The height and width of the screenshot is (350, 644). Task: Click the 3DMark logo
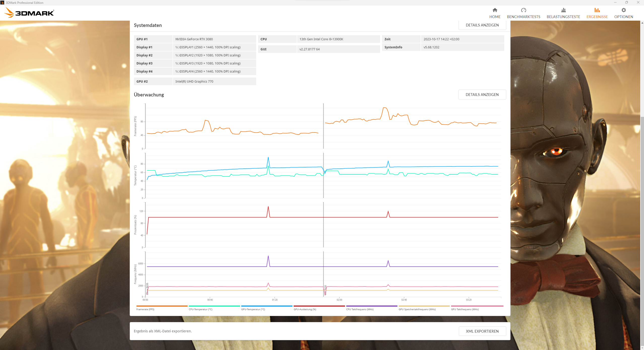click(x=29, y=13)
